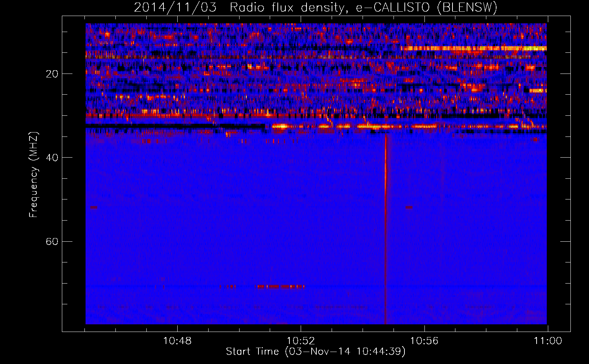Image resolution: width=589 pixels, height=364 pixels.
Task: Click the long red horizontal segment near 70 MHz
Action: pos(280,287)
